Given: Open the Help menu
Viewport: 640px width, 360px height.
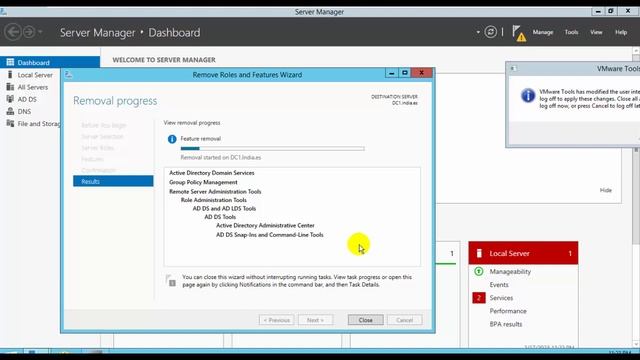Looking at the screenshot, I should (621, 32).
